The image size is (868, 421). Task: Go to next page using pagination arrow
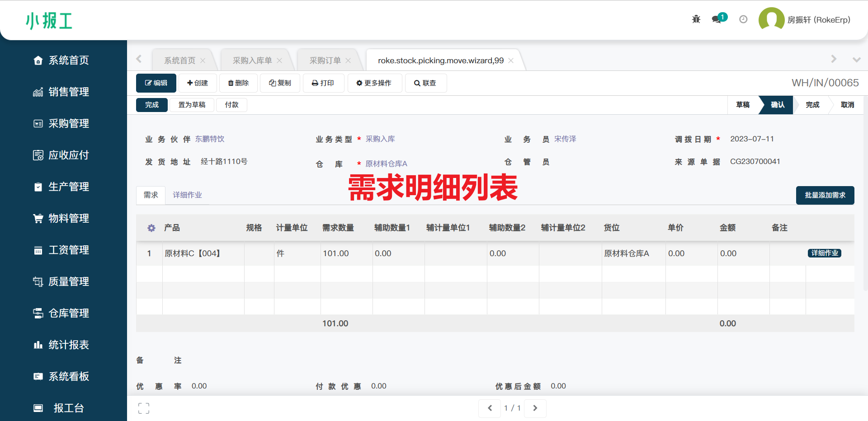point(535,408)
